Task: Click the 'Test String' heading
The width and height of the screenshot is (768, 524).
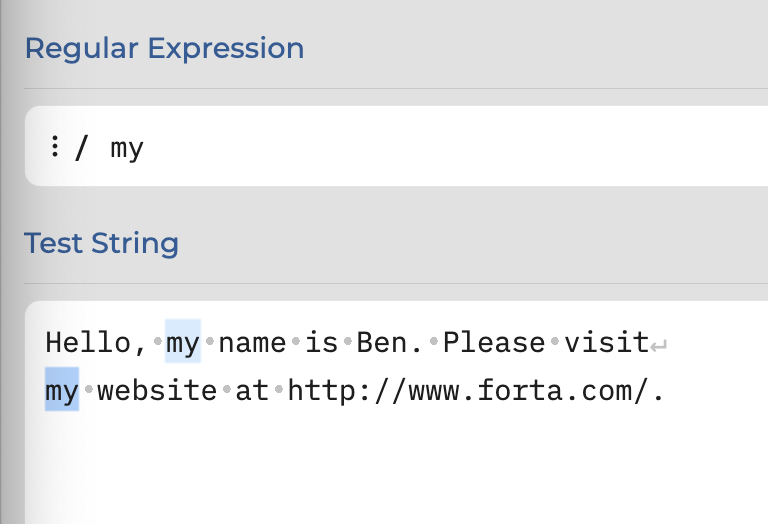Action: click(101, 243)
